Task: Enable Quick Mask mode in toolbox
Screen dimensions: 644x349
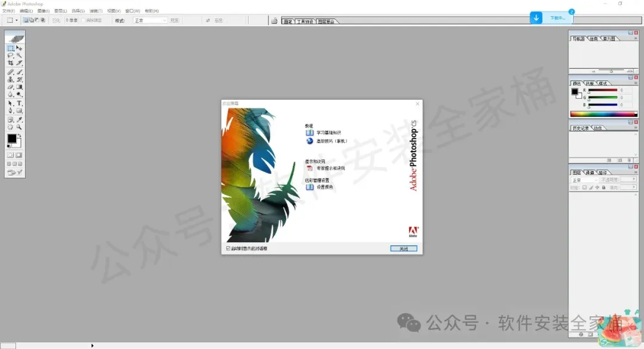Action: pyautogui.click(x=19, y=155)
